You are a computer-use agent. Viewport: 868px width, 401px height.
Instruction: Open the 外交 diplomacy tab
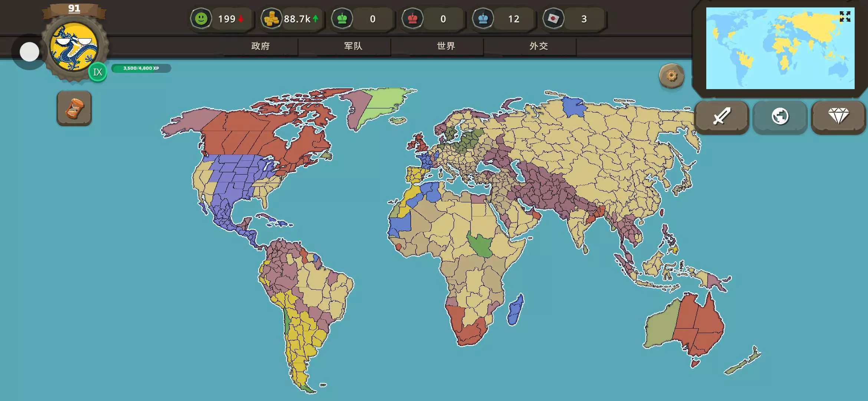(539, 46)
